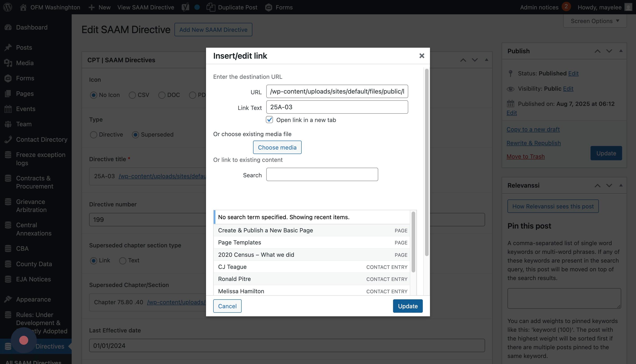The image size is (636, 364).
Task: Click the Duplicate Post icon
Action: pos(211,7)
